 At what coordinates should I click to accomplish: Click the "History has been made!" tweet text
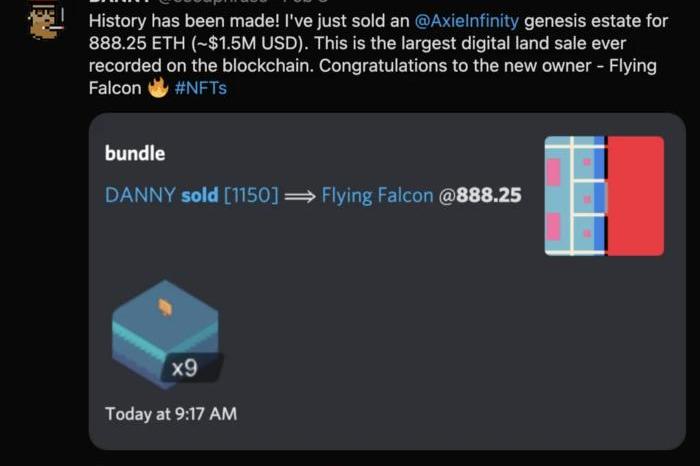click(171, 22)
